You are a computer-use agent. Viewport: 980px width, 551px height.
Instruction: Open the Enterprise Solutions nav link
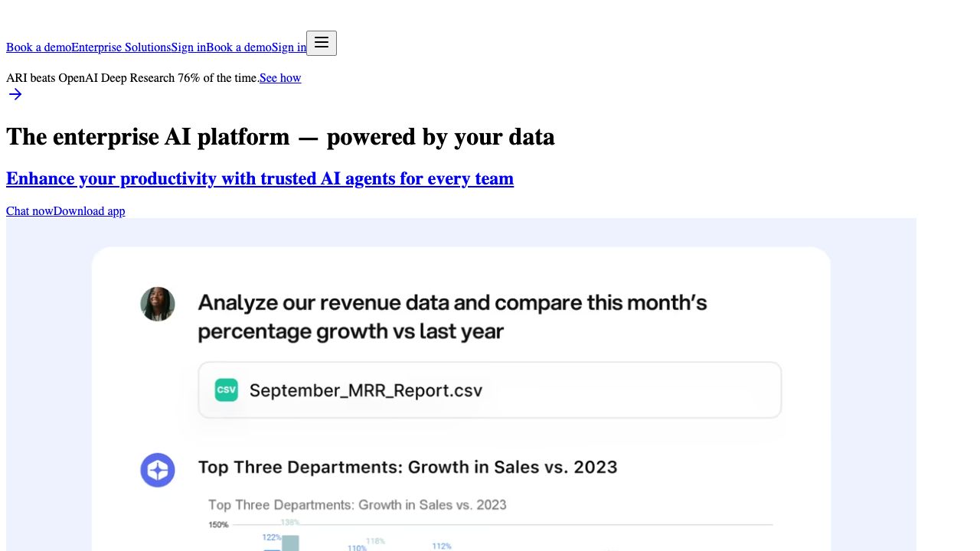coord(121,47)
